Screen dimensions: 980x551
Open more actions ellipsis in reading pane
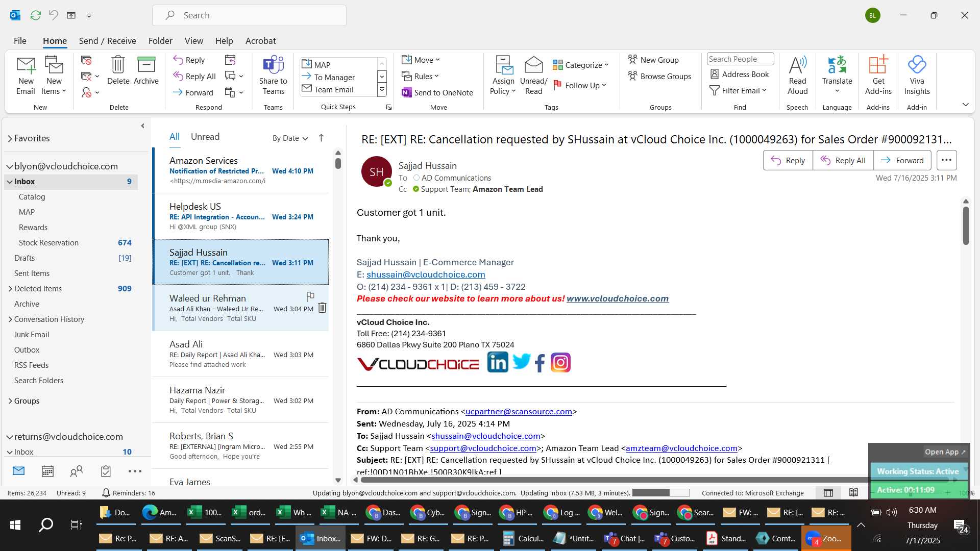coord(946,160)
